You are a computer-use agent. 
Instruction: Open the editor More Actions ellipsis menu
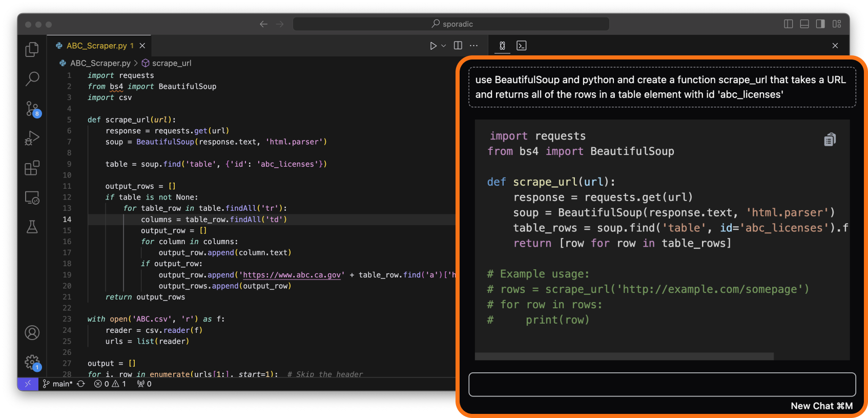[x=474, y=46]
